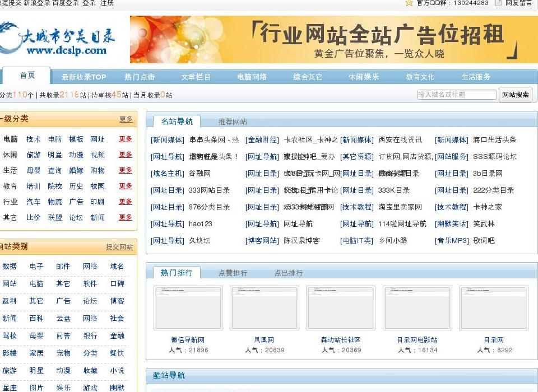Image resolution: width=538 pixels, height=392 pixels.
Task: Open the 最新收录TOP menu item
Action: 84,77
